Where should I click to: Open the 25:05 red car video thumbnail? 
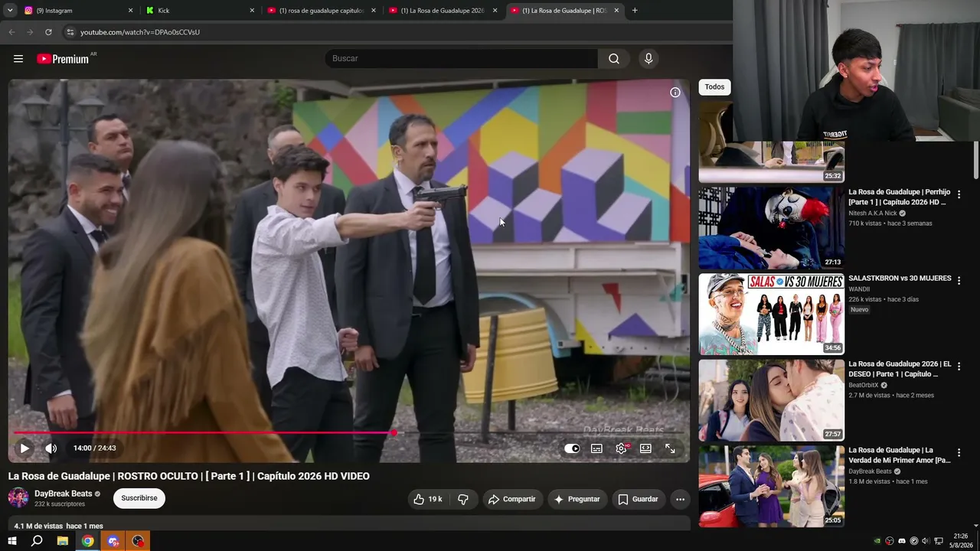point(771,486)
